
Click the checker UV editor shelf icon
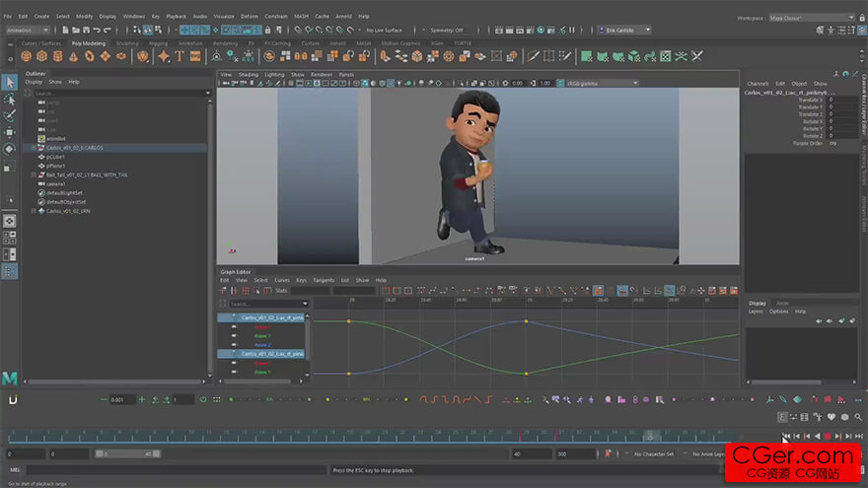click(666, 56)
